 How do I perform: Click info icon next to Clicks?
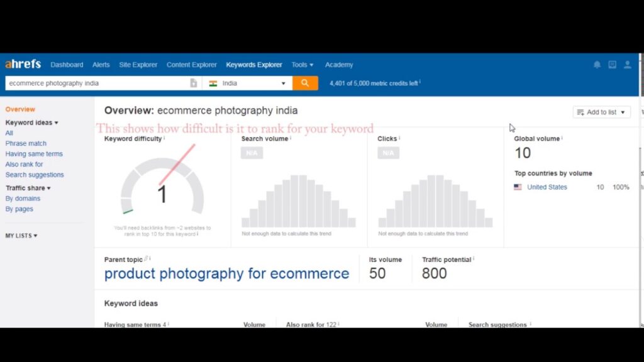tap(399, 138)
